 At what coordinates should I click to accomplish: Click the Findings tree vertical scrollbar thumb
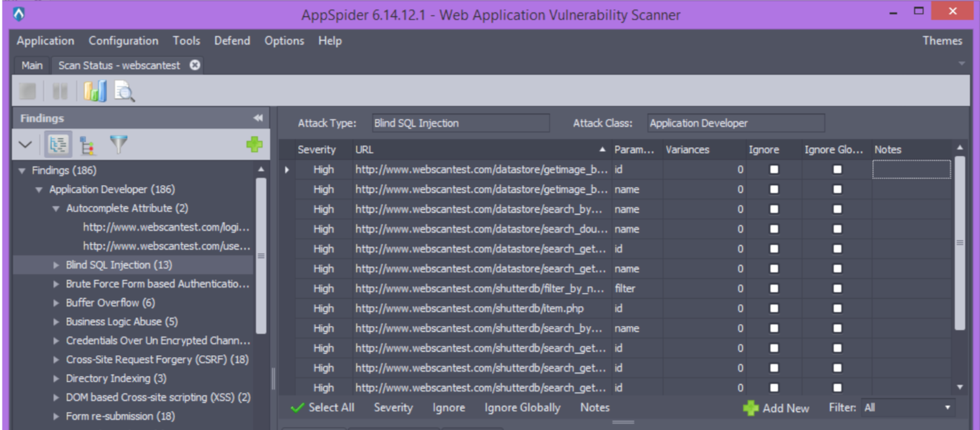click(261, 256)
